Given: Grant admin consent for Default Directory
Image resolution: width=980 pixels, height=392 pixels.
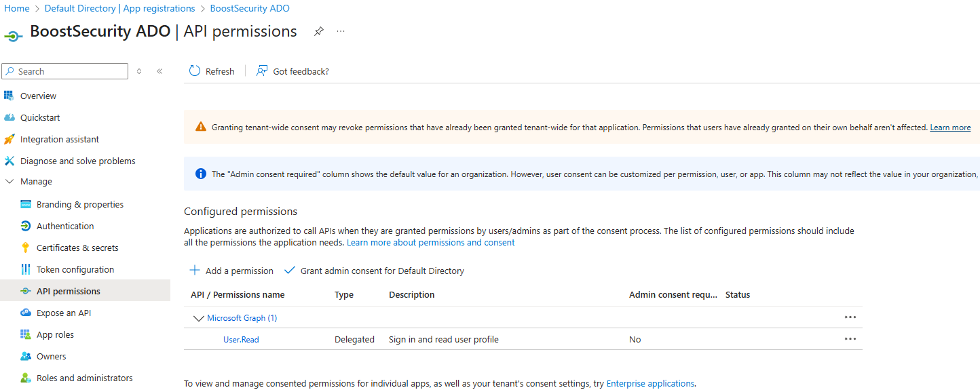Looking at the screenshot, I should (375, 271).
